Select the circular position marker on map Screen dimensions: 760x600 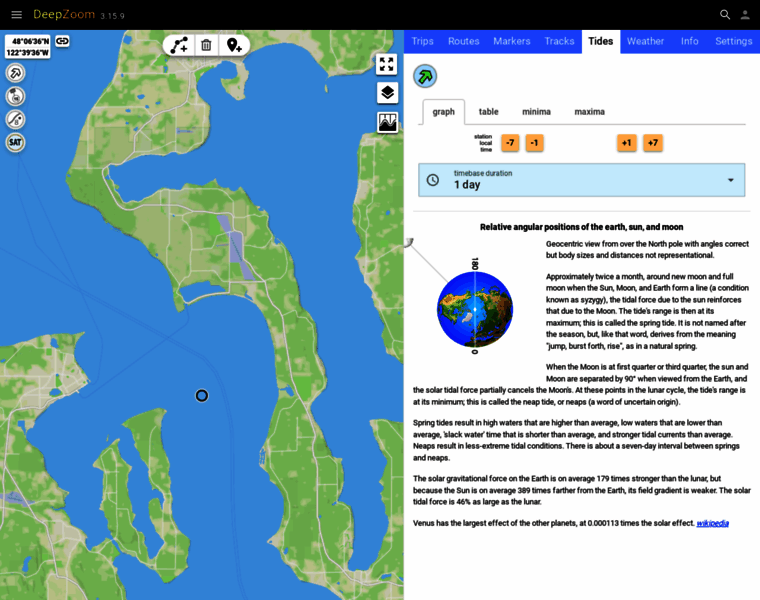(x=202, y=395)
